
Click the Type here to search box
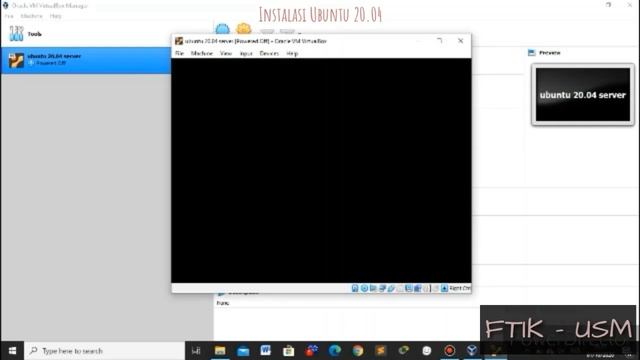pos(104,351)
